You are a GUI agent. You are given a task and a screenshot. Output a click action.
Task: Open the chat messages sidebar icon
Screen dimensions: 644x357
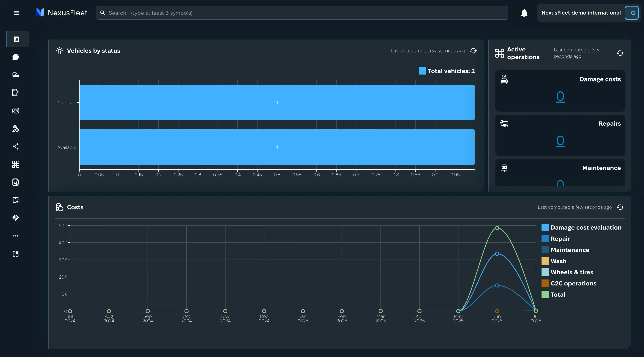[15, 57]
